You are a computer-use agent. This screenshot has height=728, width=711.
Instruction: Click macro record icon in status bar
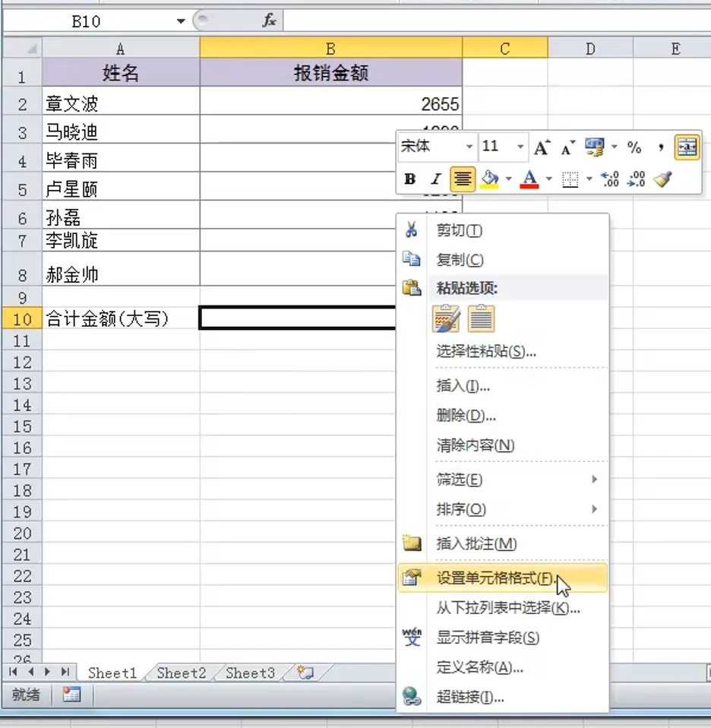(71, 695)
